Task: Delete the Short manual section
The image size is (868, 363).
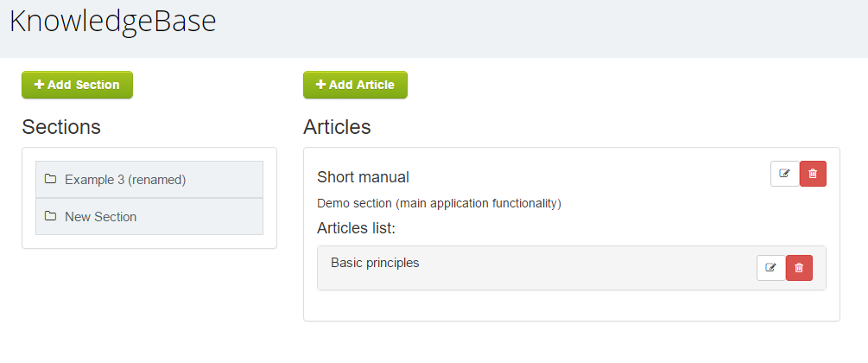Action: pos(813,174)
